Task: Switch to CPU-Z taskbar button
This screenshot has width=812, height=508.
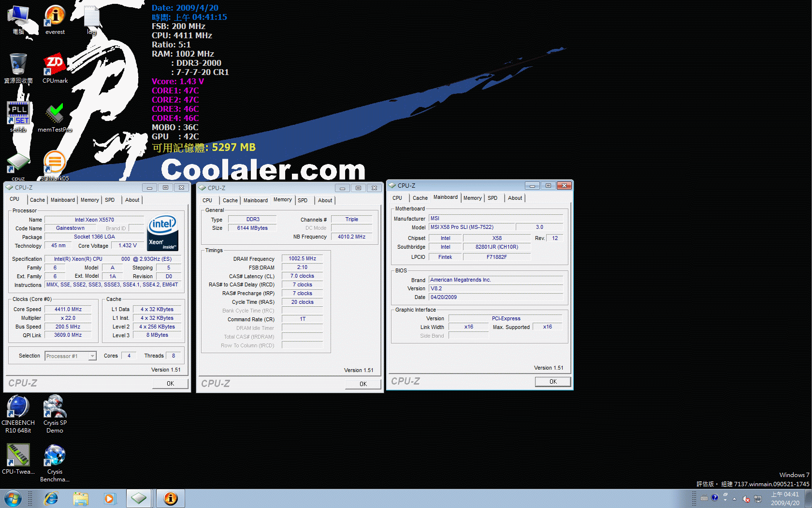Action: 139,498
